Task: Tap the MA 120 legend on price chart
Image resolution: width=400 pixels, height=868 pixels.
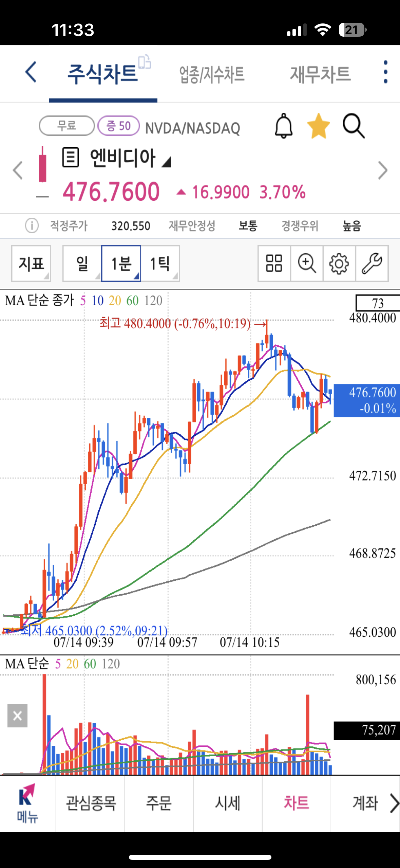Action: [x=153, y=301]
